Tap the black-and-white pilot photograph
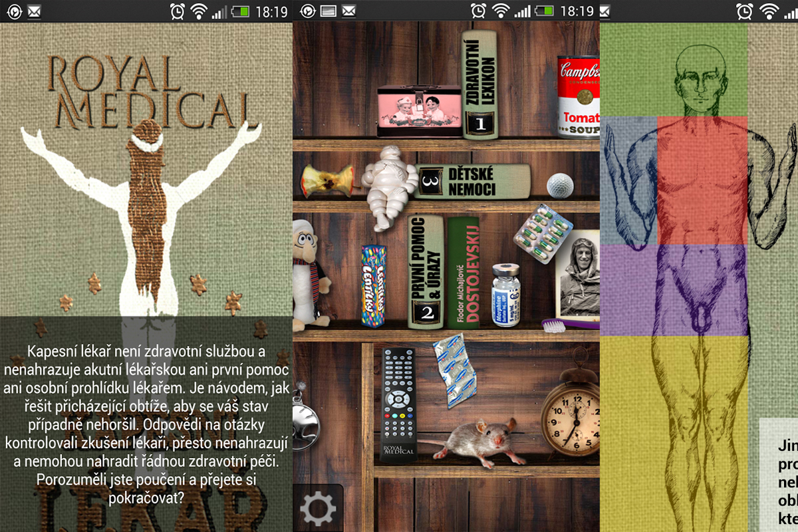This screenshot has height=532, width=798. click(x=577, y=275)
